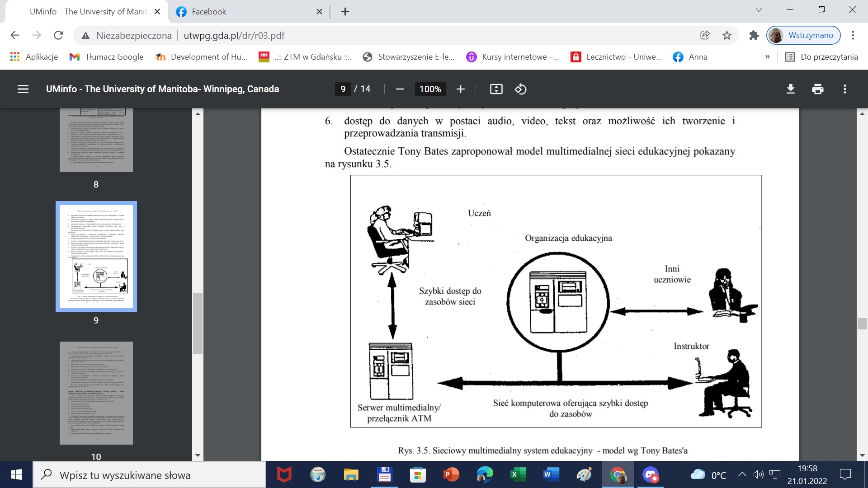Open the Development of Hu... bookmark
The height and width of the screenshot is (488, 868).
pyautogui.click(x=201, y=57)
